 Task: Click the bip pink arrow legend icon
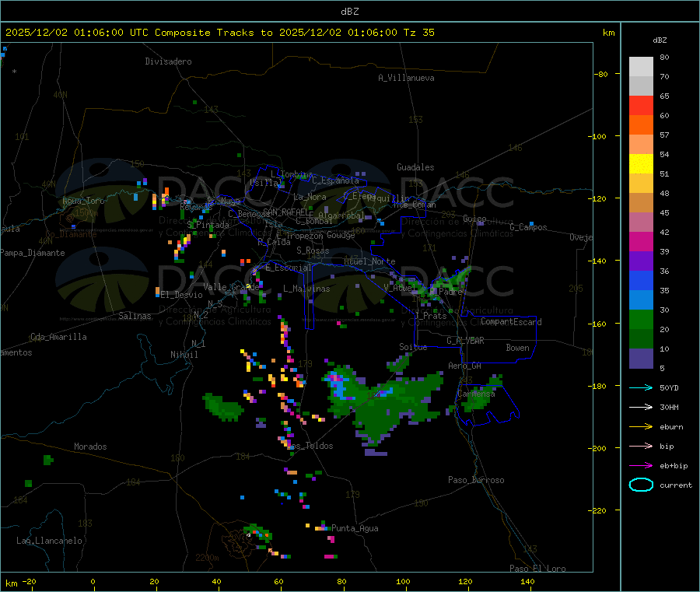pyautogui.click(x=641, y=446)
